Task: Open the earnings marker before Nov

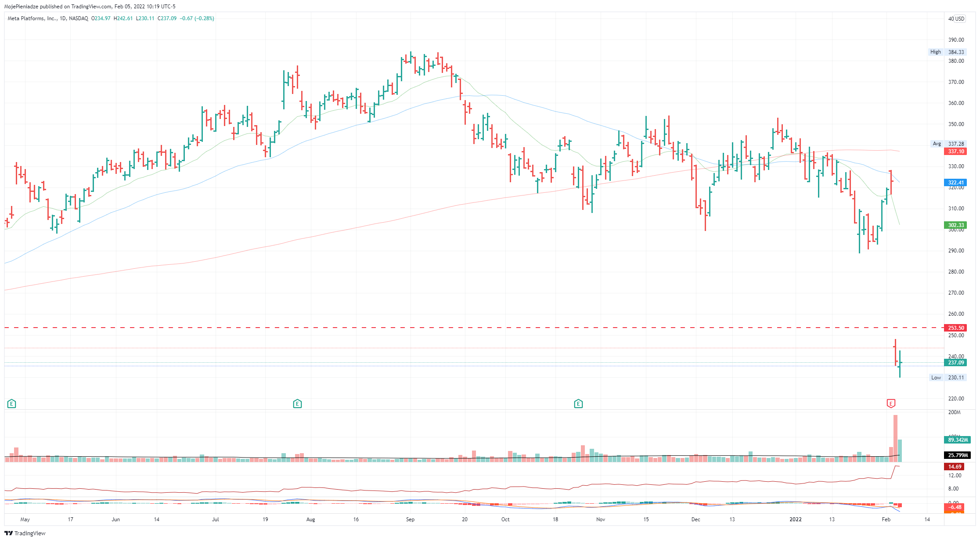Action: (578, 404)
